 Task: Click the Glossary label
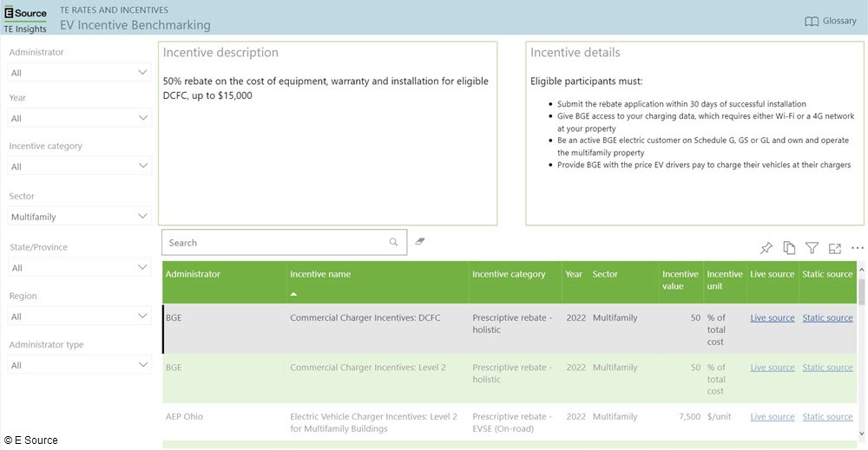[839, 21]
